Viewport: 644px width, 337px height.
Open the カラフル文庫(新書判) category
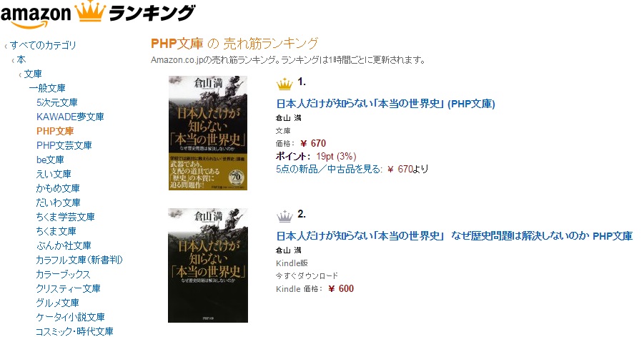(79, 260)
